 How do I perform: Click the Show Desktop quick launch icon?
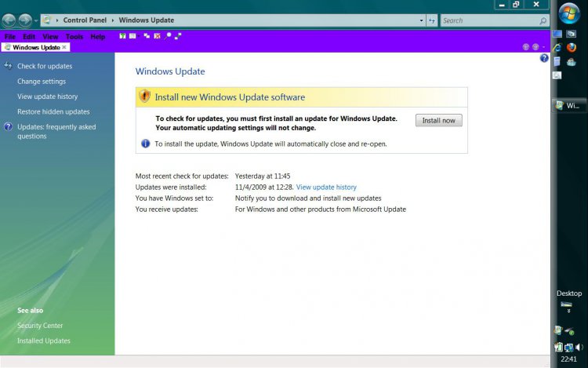pos(557,35)
